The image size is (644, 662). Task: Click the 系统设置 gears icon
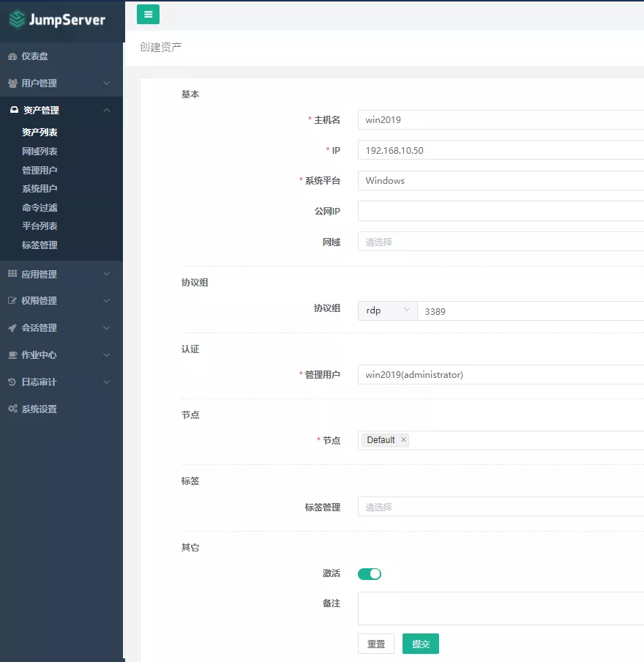[12, 409]
